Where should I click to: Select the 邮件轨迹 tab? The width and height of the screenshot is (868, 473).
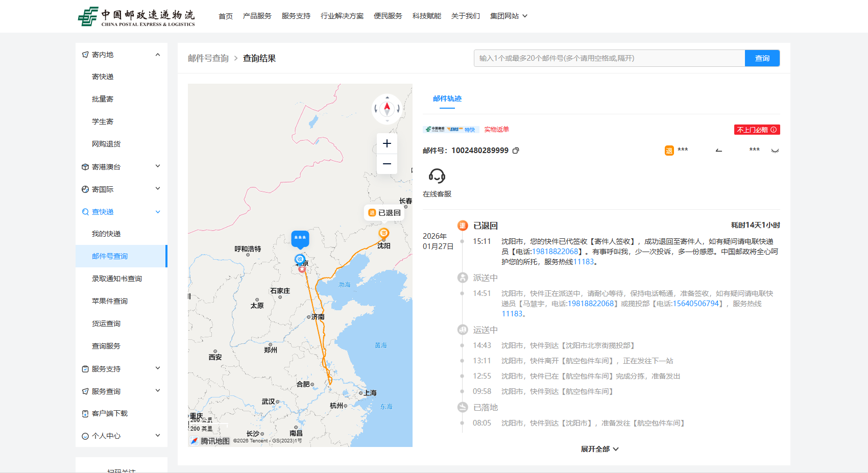click(x=447, y=98)
